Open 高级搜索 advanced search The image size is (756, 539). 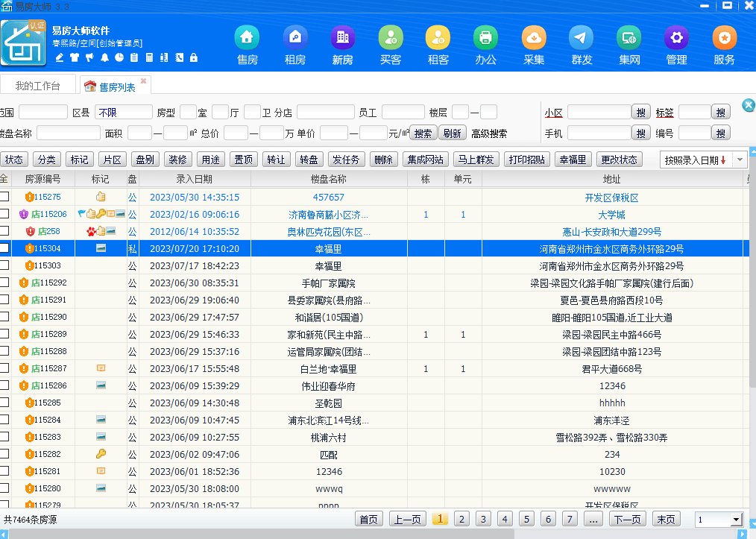coord(489,134)
